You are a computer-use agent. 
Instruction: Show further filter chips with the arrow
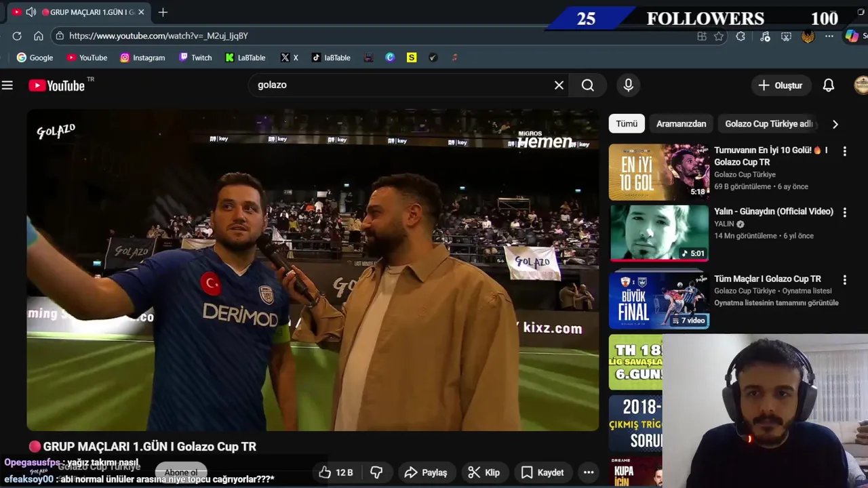click(835, 124)
